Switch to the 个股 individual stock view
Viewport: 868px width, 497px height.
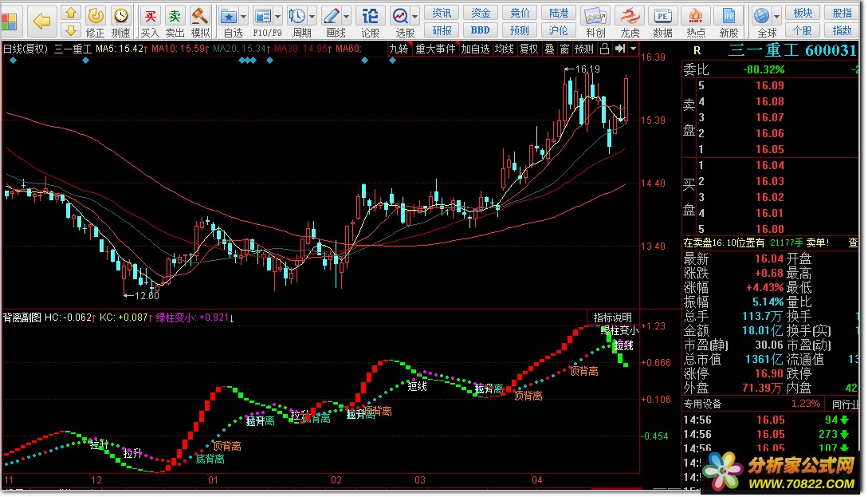803,30
